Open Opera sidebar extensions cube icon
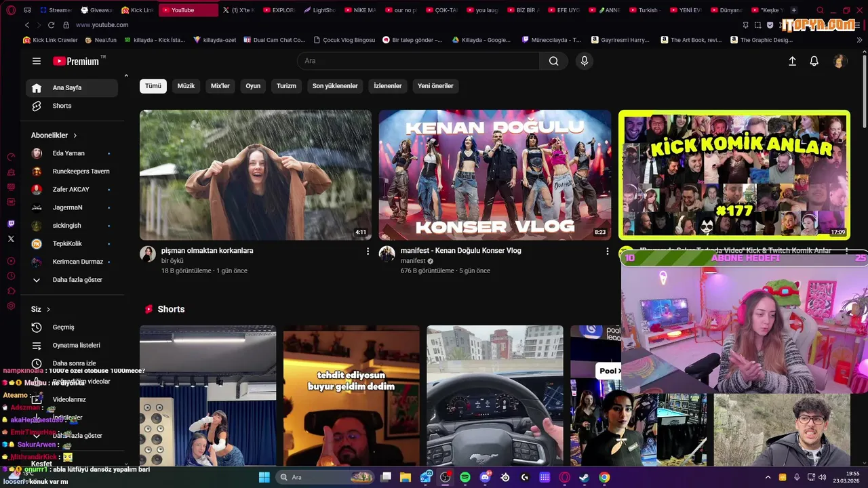 (11, 291)
